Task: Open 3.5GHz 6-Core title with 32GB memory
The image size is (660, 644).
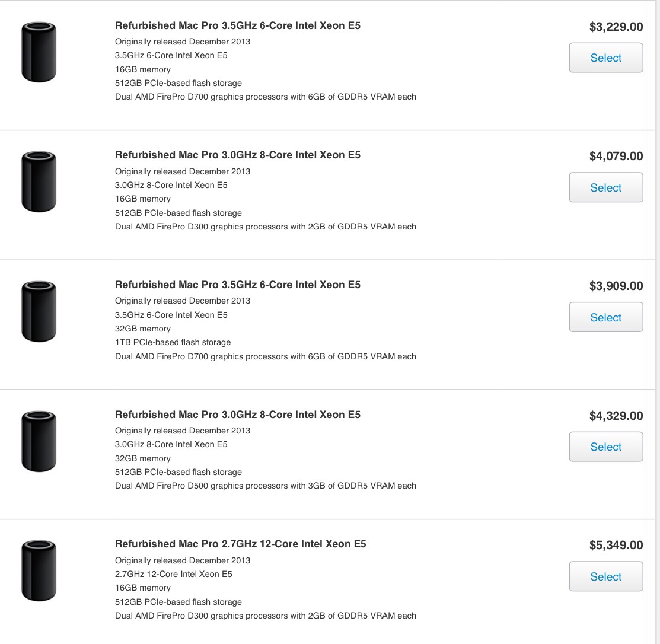Action: click(x=238, y=285)
